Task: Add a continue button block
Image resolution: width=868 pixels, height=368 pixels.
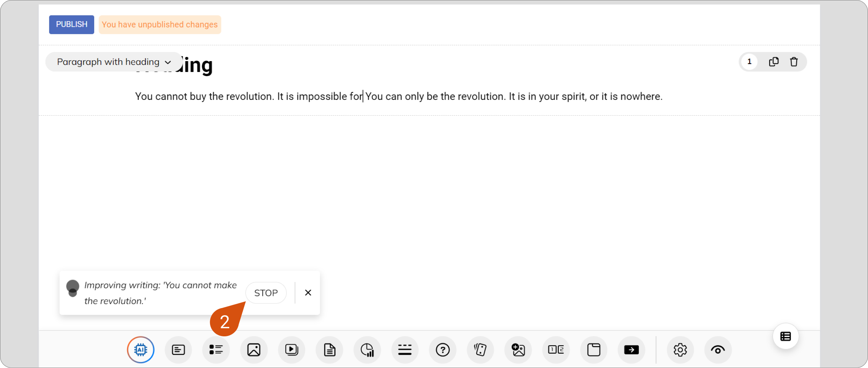Action: click(632, 350)
